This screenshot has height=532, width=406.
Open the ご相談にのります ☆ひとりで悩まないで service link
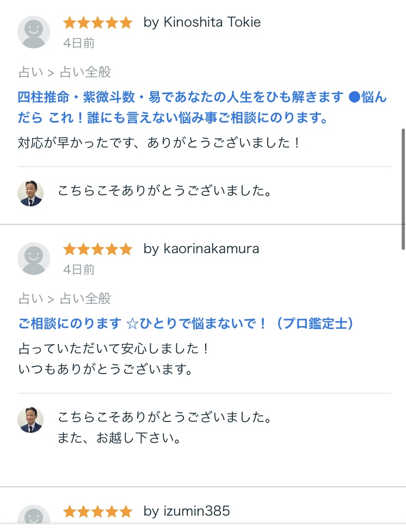[186, 323]
